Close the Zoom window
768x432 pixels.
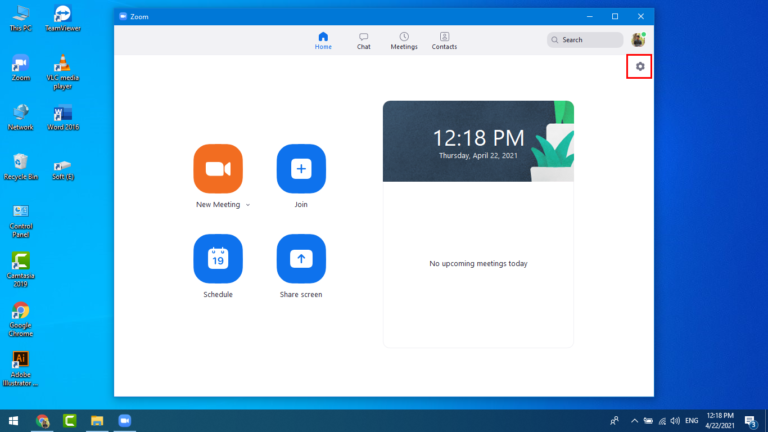click(x=641, y=16)
